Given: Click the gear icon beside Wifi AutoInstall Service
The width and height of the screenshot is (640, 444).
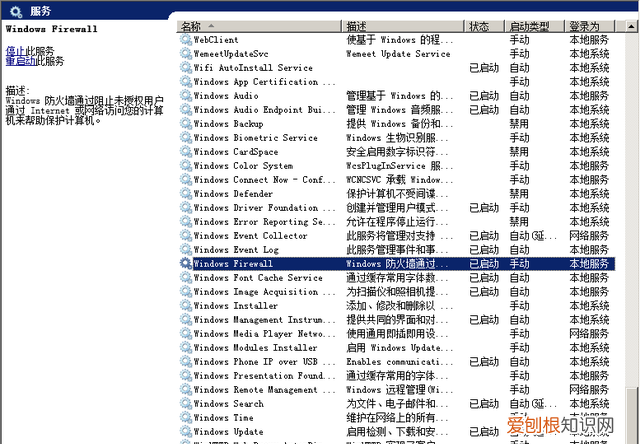Looking at the screenshot, I should click(186, 67).
